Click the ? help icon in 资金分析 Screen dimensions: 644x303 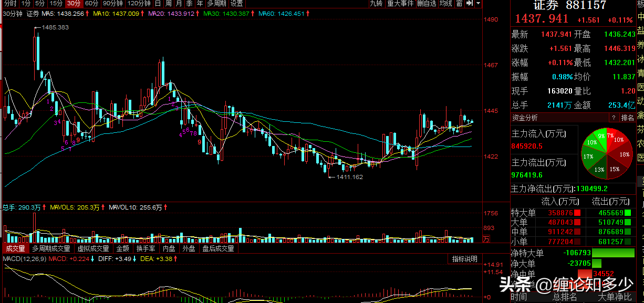[x=613, y=118]
